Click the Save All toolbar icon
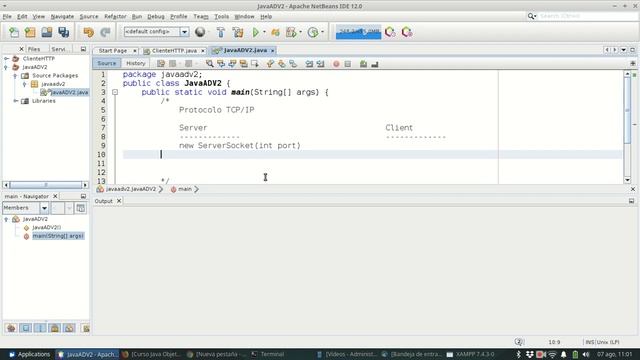 (x=64, y=32)
